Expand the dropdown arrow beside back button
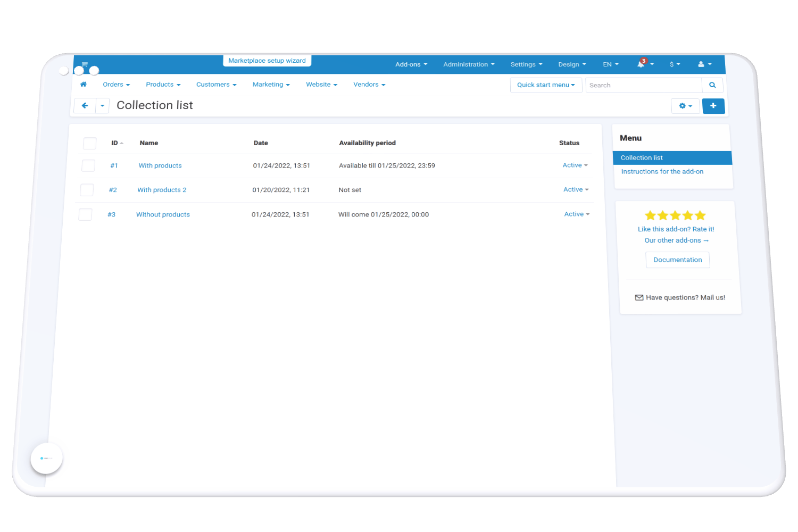The width and height of the screenshot is (798, 532). (x=102, y=105)
